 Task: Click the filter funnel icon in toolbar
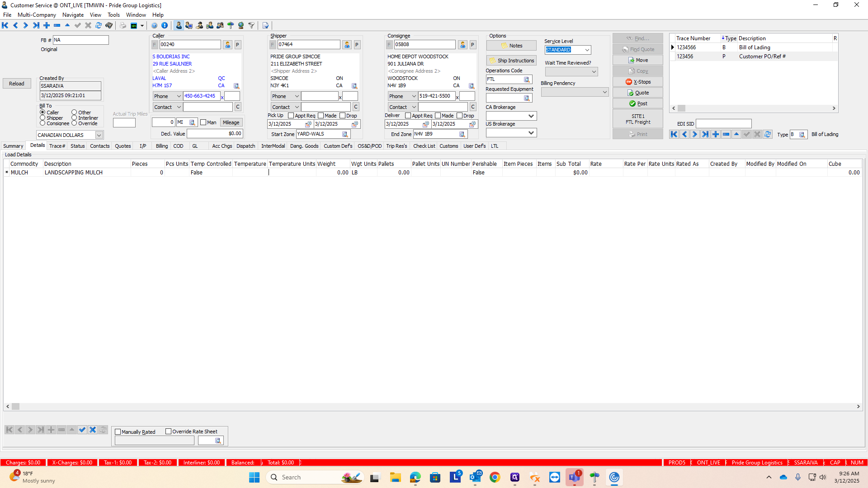coord(251,25)
